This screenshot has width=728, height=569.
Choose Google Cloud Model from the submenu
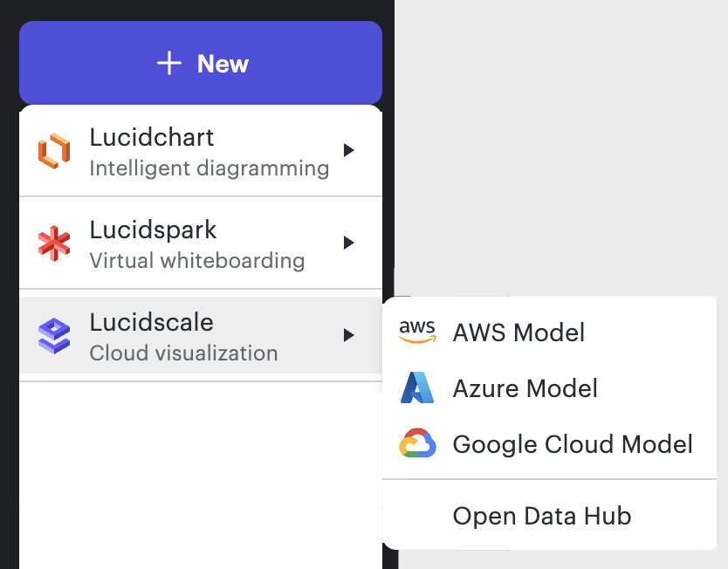point(572,444)
